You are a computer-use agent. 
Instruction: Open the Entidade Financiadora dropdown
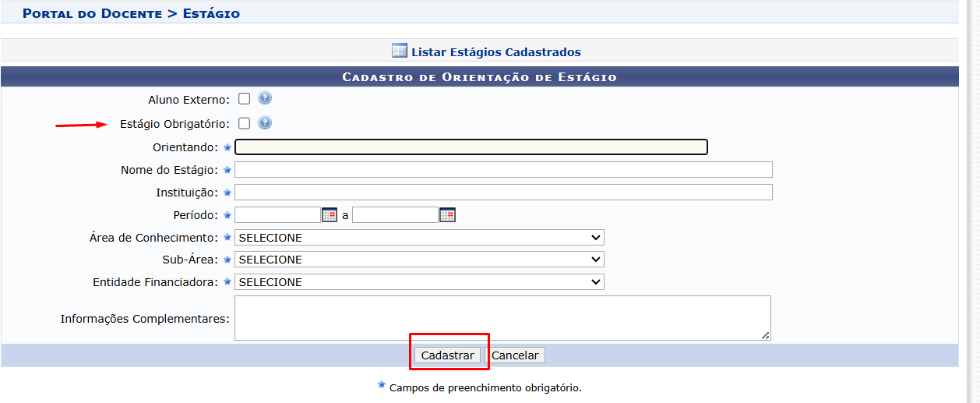tap(419, 282)
